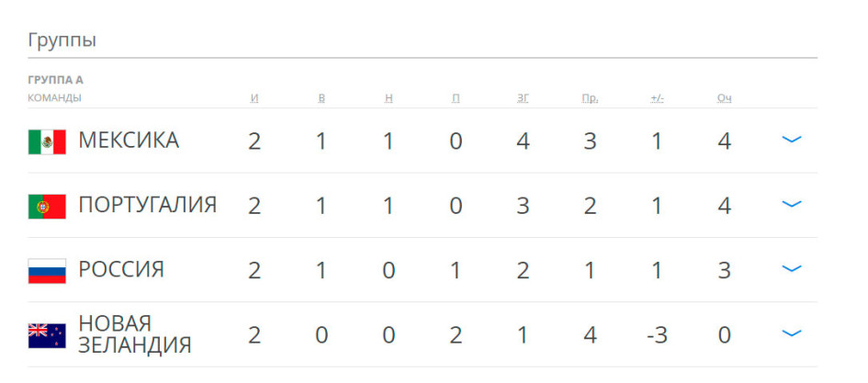Click the Оч points column header

click(724, 98)
